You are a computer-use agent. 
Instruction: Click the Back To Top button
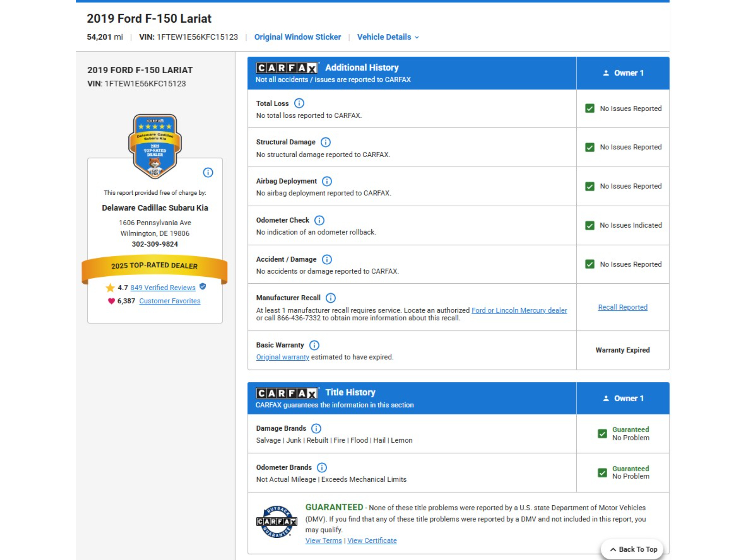tap(633, 549)
